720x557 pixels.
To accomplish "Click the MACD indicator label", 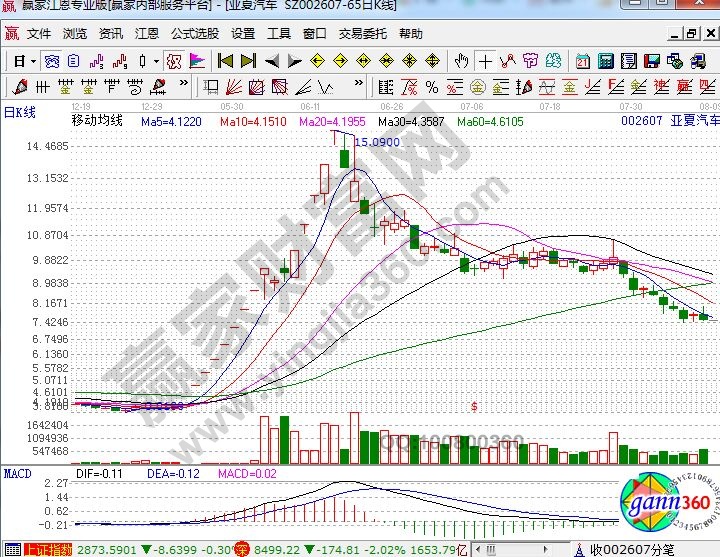I will (18, 471).
